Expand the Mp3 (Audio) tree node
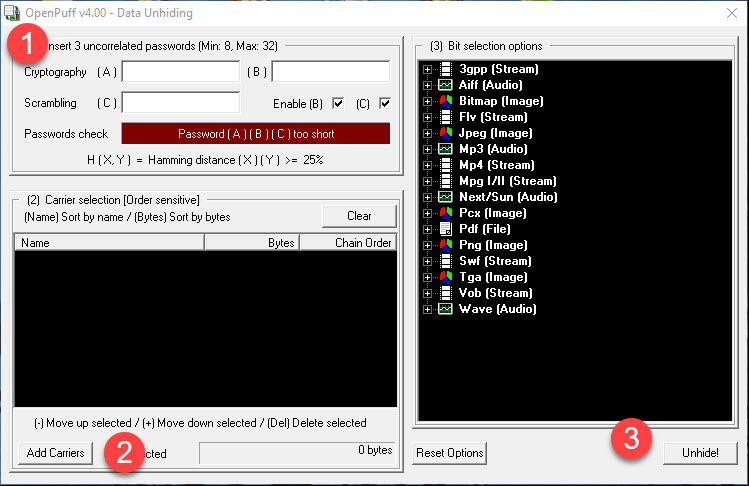 (x=428, y=150)
